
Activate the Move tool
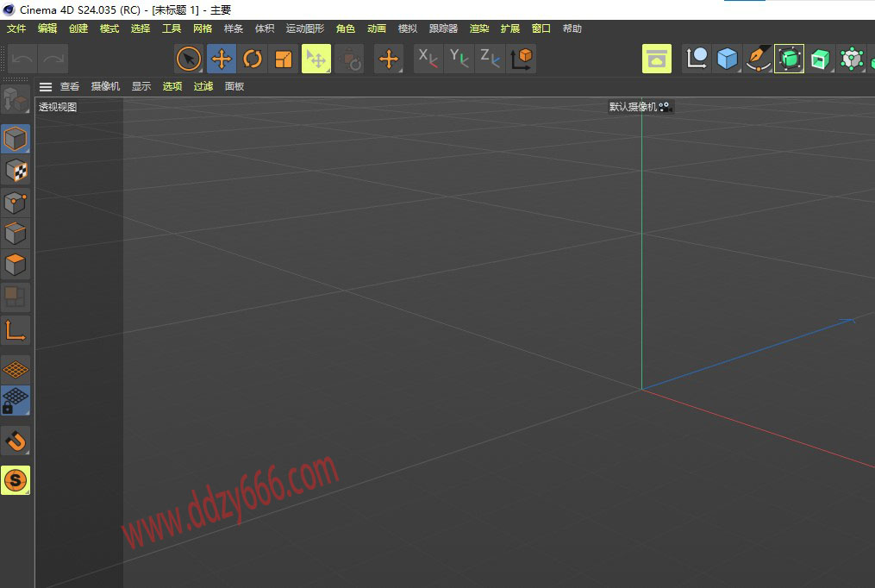(222, 59)
